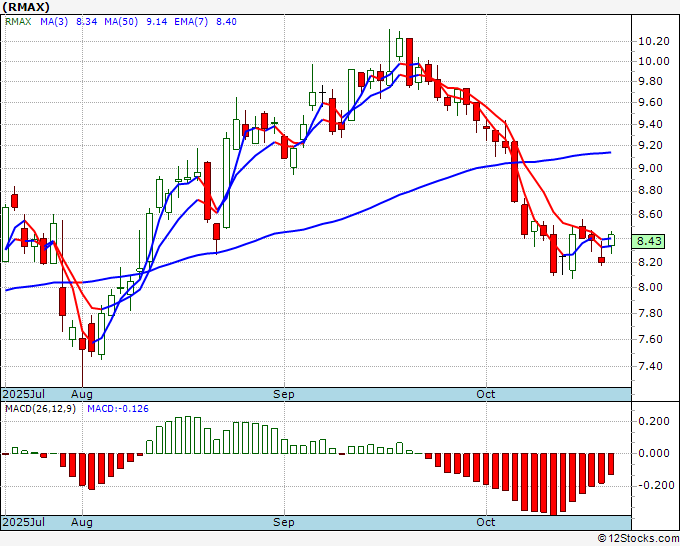680x546 pixels.
Task: Click the 7.60 price axis label
Action: (651, 339)
